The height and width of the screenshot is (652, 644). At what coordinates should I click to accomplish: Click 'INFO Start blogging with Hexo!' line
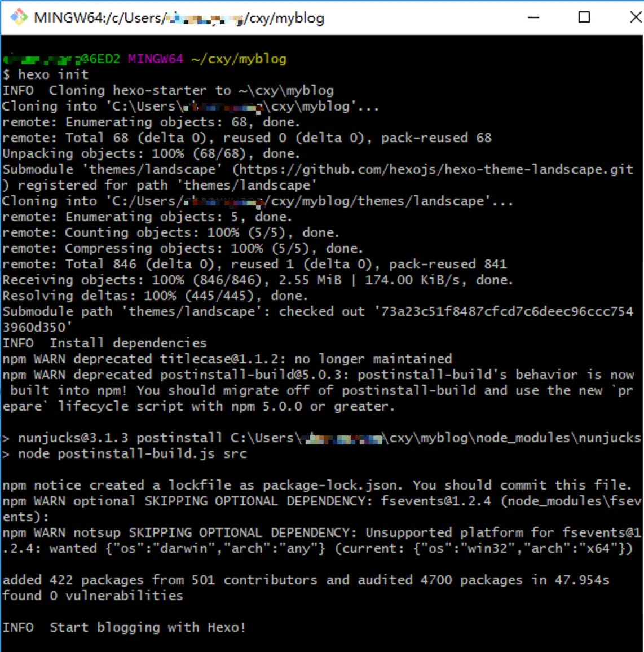(x=124, y=628)
